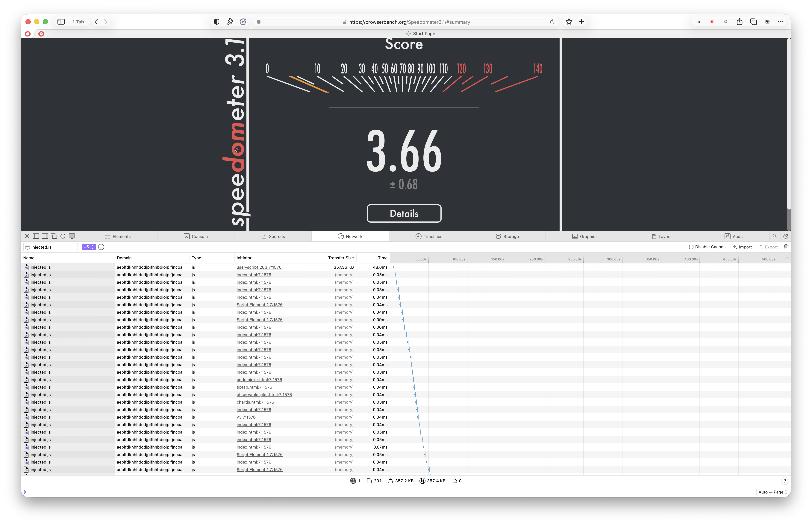The height and width of the screenshot is (525, 812).
Task: Collapse the waterfall chevron at the timeline's right end
Action: (787, 258)
